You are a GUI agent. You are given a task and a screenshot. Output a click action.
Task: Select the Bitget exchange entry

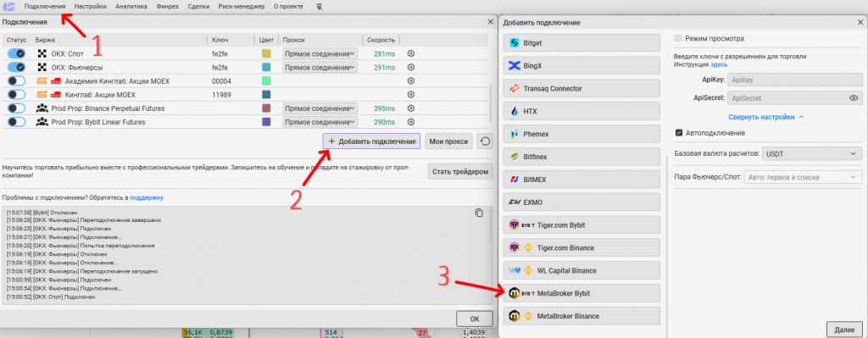coord(581,42)
